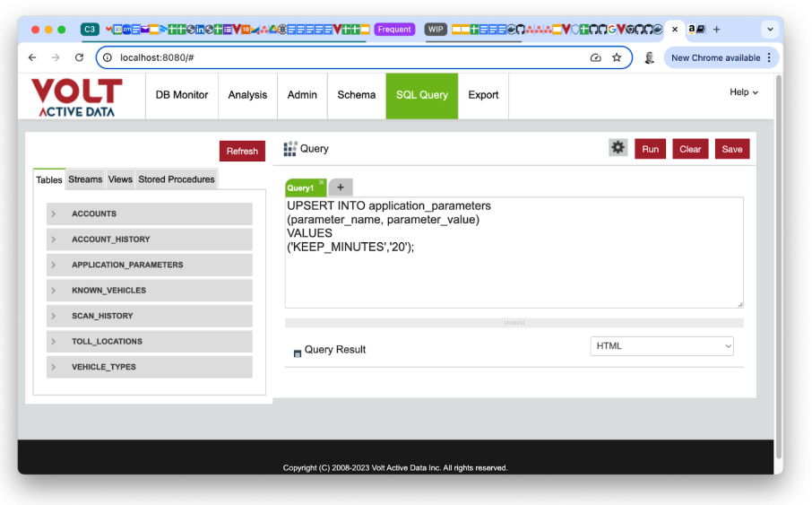Switch to the Schema tab
This screenshot has width=812, height=505.
click(357, 95)
